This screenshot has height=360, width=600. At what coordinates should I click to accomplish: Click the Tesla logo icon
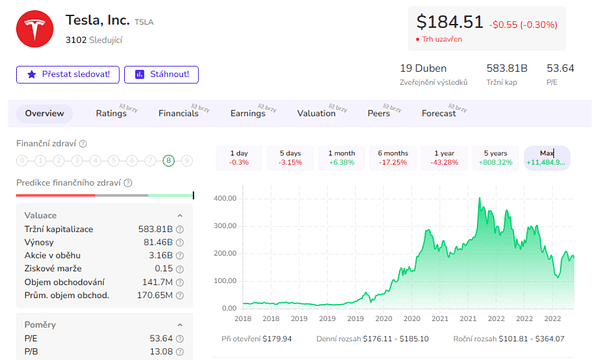34,29
